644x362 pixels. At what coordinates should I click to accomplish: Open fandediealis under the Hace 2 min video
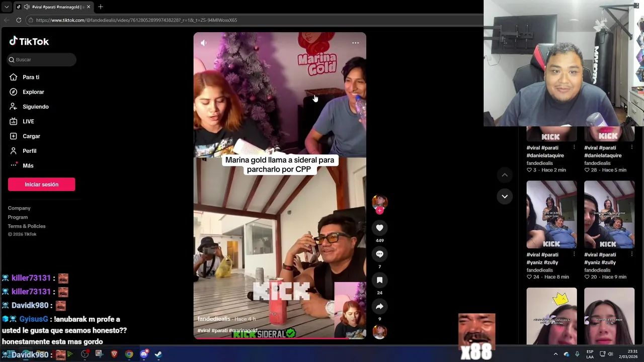540,163
